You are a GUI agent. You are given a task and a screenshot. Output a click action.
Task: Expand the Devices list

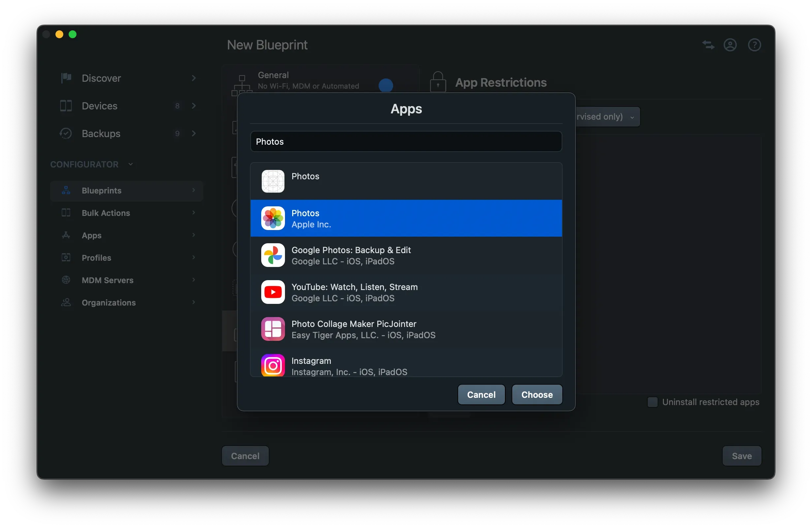[x=194, y=106]
